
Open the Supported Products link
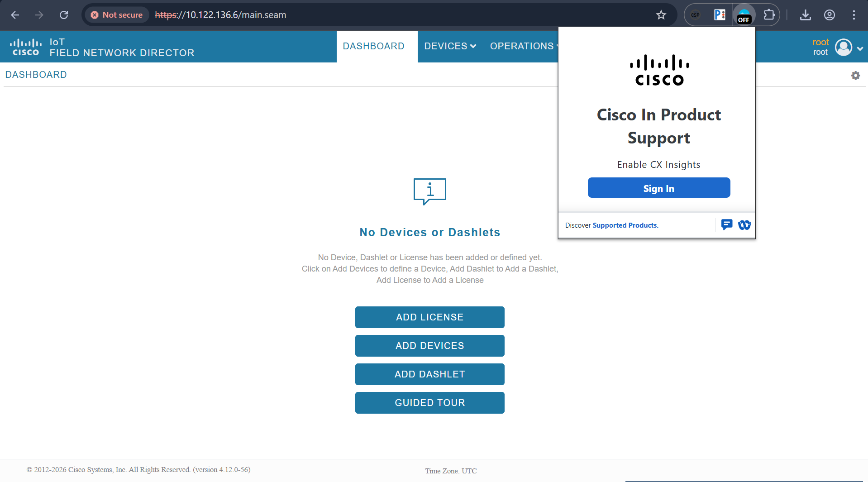pyautogui.click(x=625, y=225)
